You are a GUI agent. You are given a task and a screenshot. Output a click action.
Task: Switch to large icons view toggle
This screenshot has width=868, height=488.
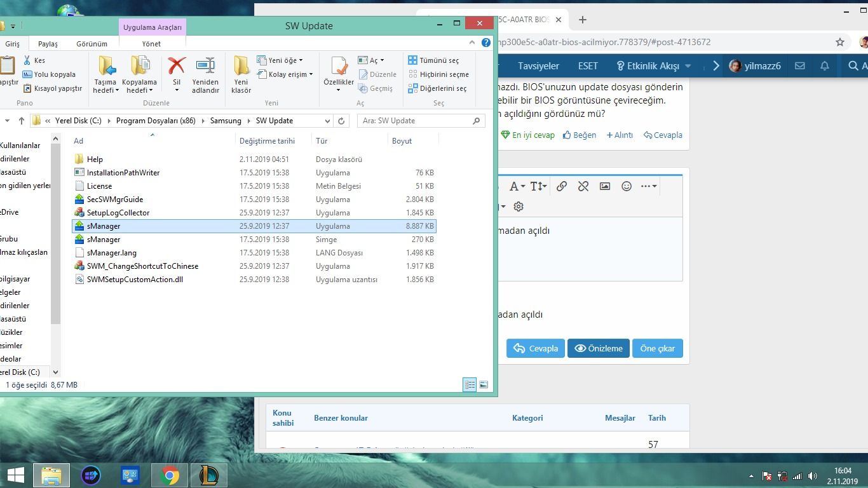click(x=484, y=385)
